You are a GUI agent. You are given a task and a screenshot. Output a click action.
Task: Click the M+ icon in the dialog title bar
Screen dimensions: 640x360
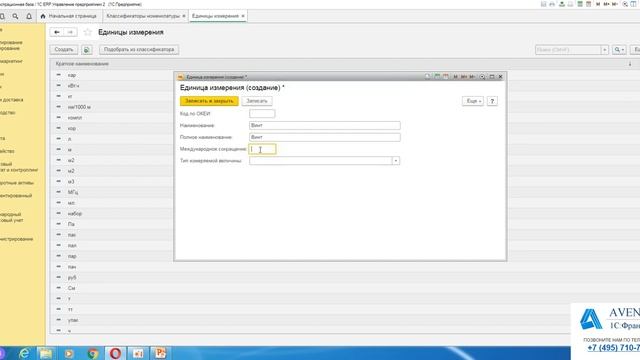coord(464,77)
